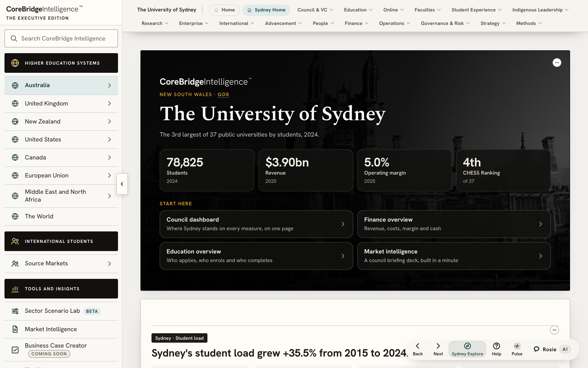
Task: Click the globe icon beside United States
Action: click(x=15, y=139)
